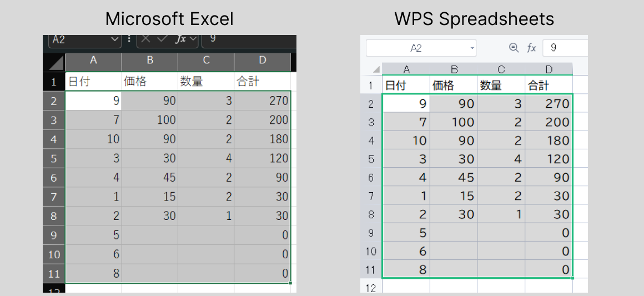The width and height of the screenshot is (644, 296).
Task: Select column A header in WPS
Action: pyautogui.click(x=406, y=69)
